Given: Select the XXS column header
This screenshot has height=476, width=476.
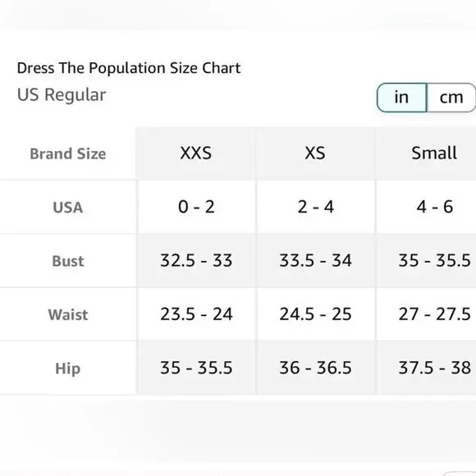Looking at the screenshot, I should [196, 153].
